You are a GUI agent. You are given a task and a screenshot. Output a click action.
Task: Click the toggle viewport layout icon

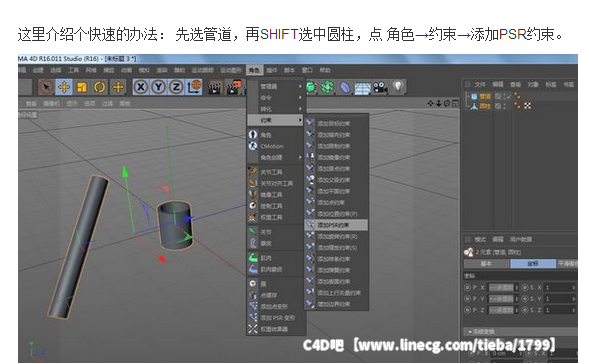[x=455, y=103]
